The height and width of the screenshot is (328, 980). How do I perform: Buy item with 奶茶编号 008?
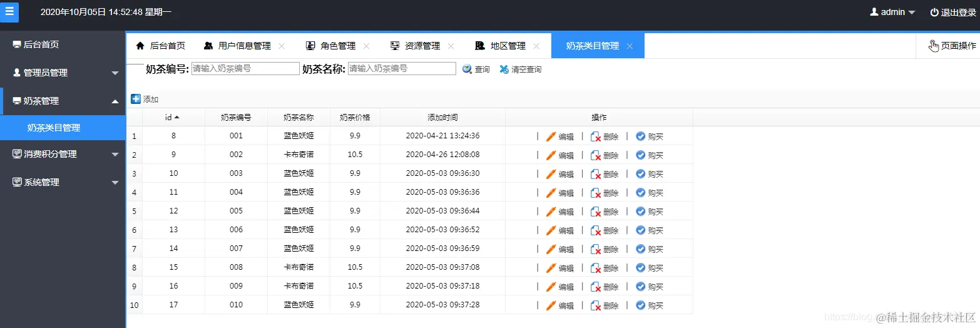[x=650, y=268]
